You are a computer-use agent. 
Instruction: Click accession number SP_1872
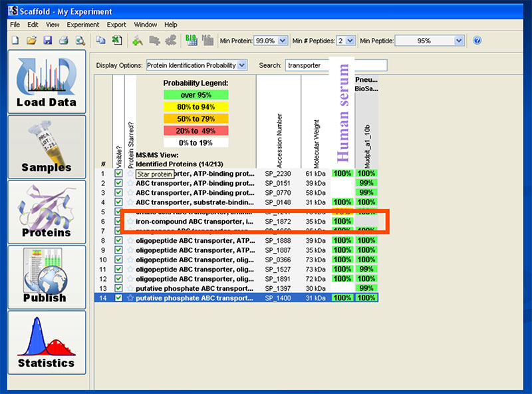pos(278,222)
